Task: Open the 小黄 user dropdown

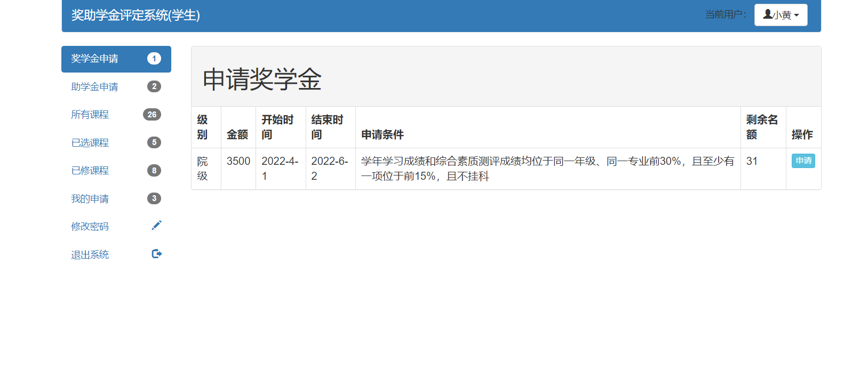Action: click(x=781, y=15)
